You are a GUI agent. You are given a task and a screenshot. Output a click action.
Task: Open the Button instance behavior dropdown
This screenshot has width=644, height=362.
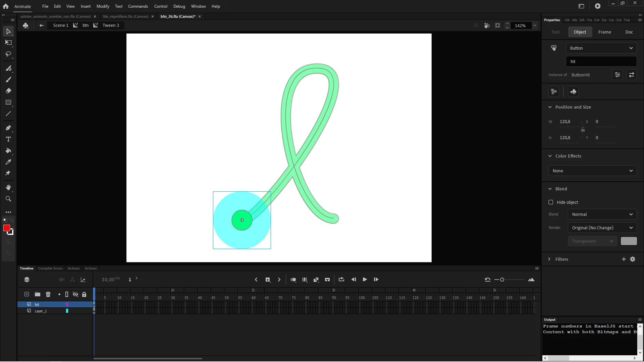pos(601,48)
